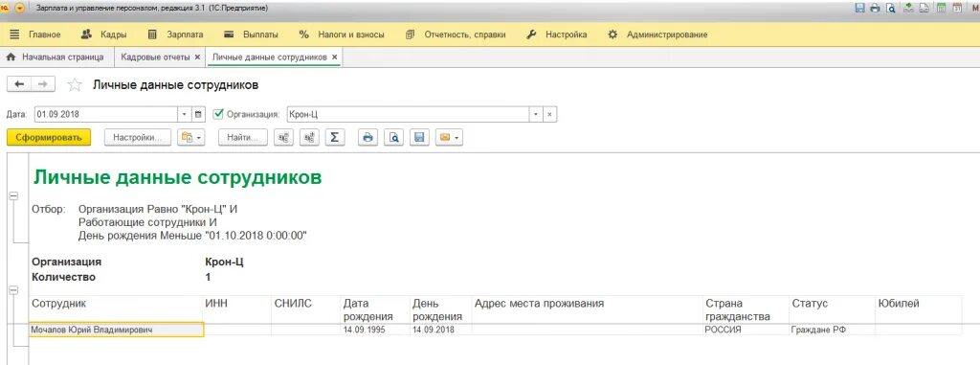
Task: Click the Найти... button
Action: click(x=243, y=137)
